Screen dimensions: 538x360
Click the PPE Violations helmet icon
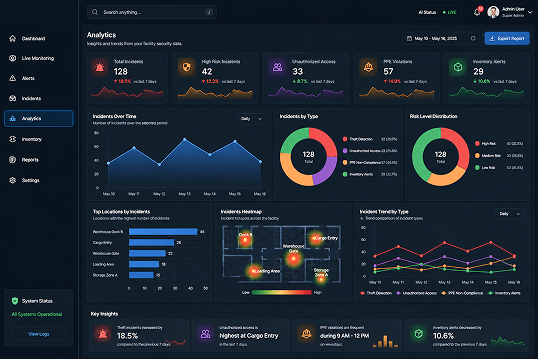(x=368, y=67)
